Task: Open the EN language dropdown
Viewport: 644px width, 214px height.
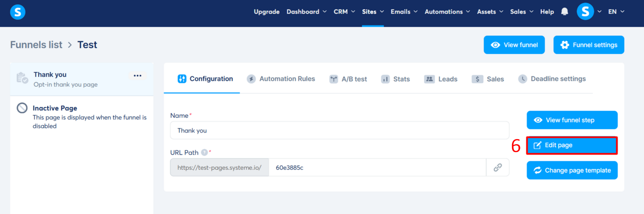Action: click(616, 12)
